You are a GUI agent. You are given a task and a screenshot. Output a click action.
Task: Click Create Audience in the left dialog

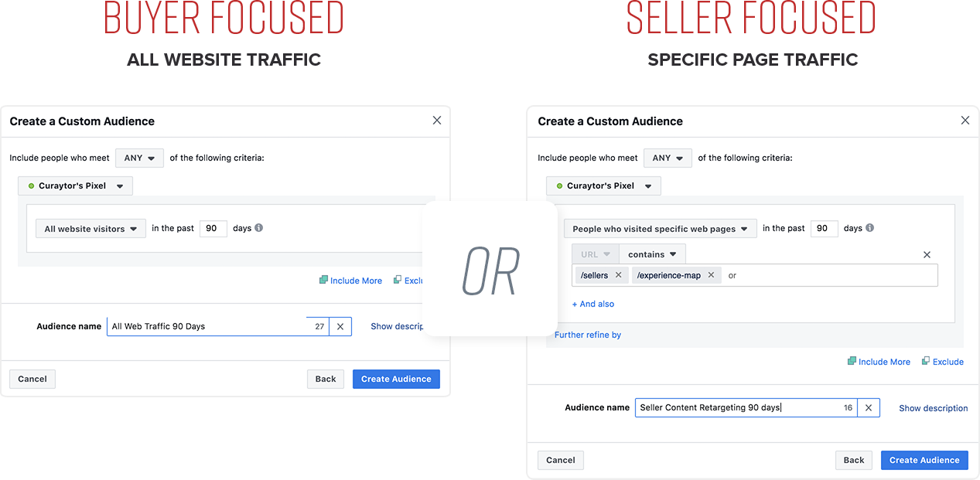(396, 379)
